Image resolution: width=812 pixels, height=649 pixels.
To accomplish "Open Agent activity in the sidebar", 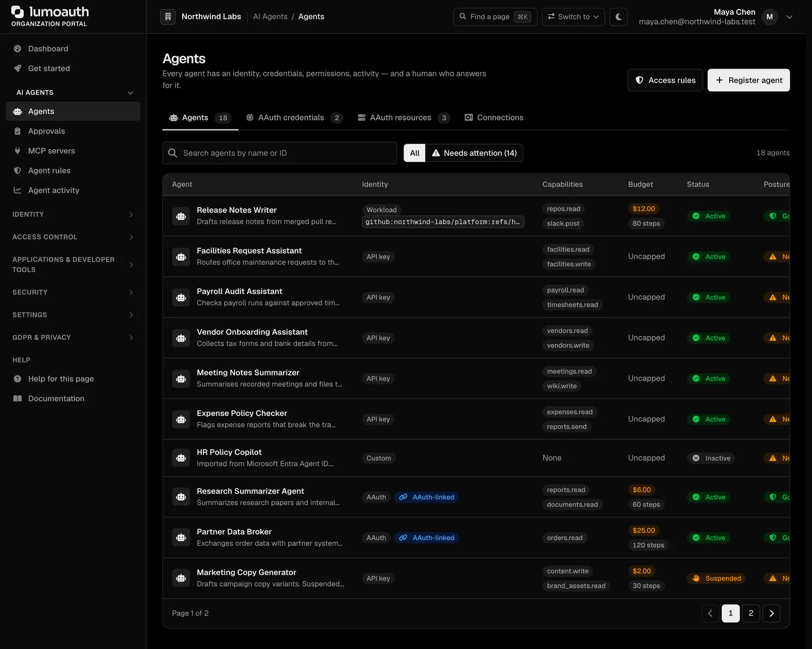I will (73, 190).
